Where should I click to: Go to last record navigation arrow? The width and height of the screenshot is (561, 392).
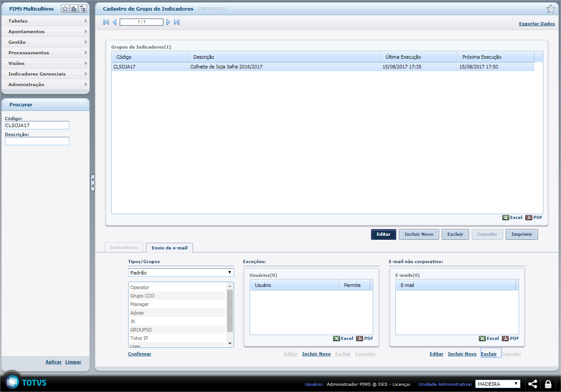coord(177,22)
